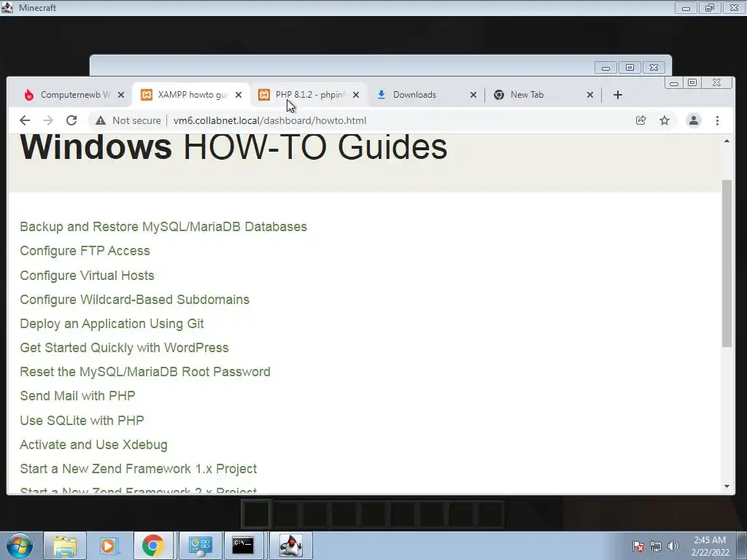Click the network tray icon
Viewport: 747px width, 560px height.
point(656,546)
